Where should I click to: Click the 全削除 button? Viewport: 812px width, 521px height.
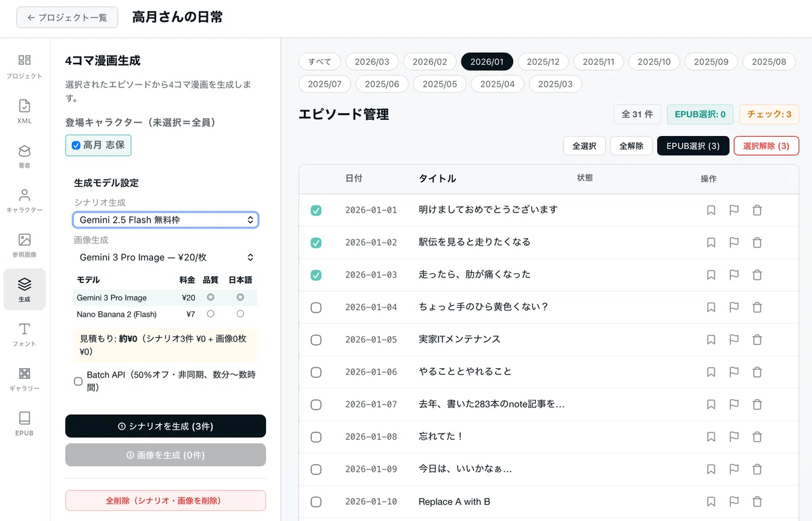point(166,501)
